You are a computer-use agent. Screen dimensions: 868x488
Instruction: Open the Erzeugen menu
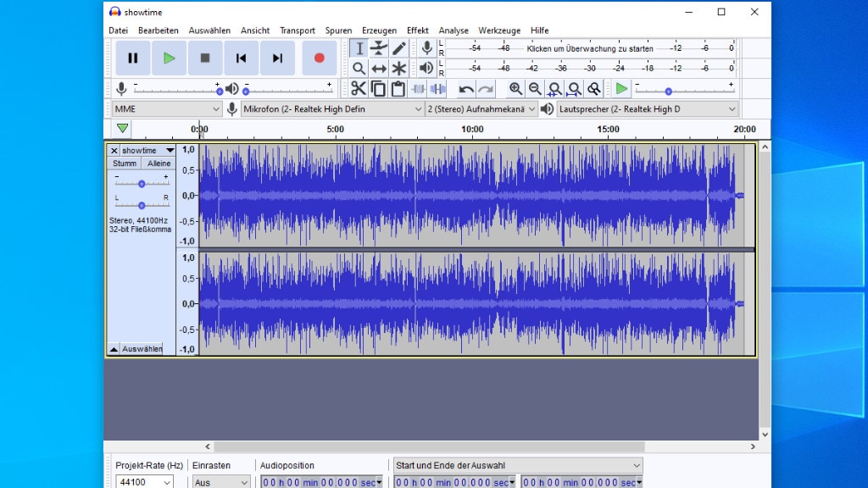tap(379, 30)
